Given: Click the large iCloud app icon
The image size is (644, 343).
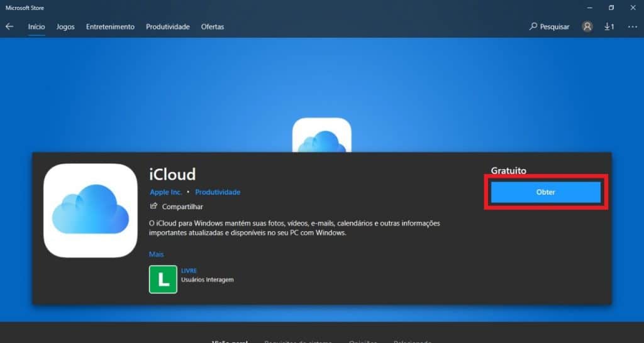Looking at the screenshot, I should [x=91, y=210].
